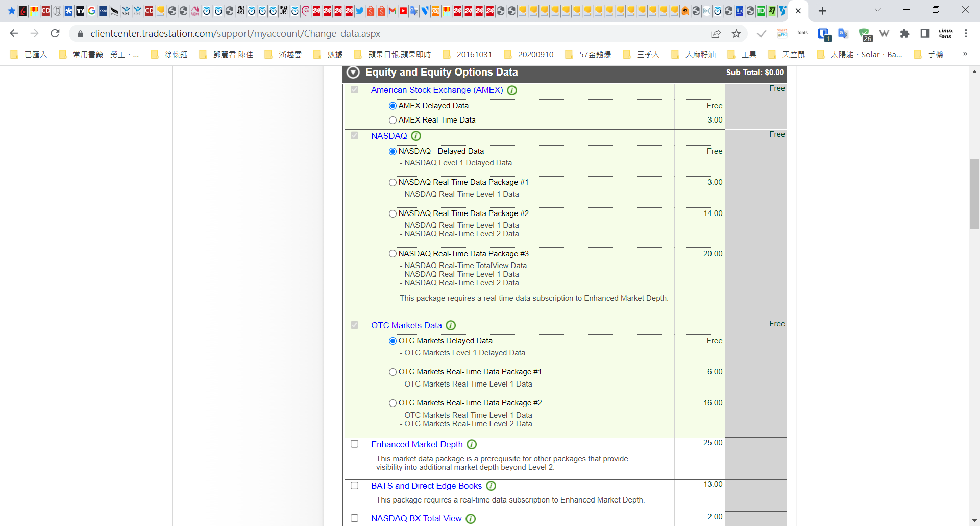Bookmark this page with the star icon
The height and width of the screenshot is (526, 980).
[736, 33]
